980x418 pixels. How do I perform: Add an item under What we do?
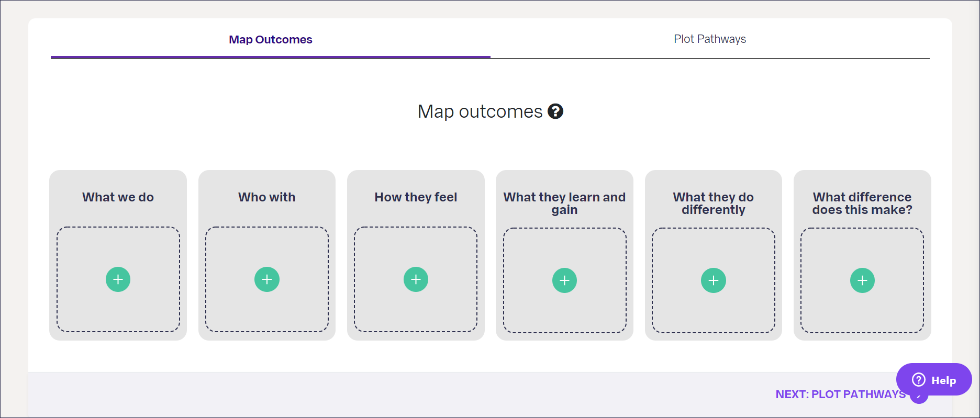[118, 279]
